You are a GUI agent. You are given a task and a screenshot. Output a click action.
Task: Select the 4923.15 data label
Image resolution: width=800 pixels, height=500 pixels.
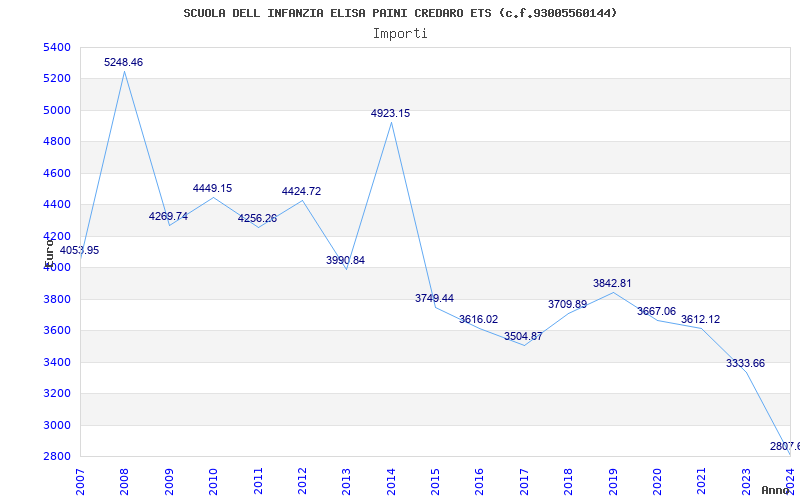coord(390,113)
